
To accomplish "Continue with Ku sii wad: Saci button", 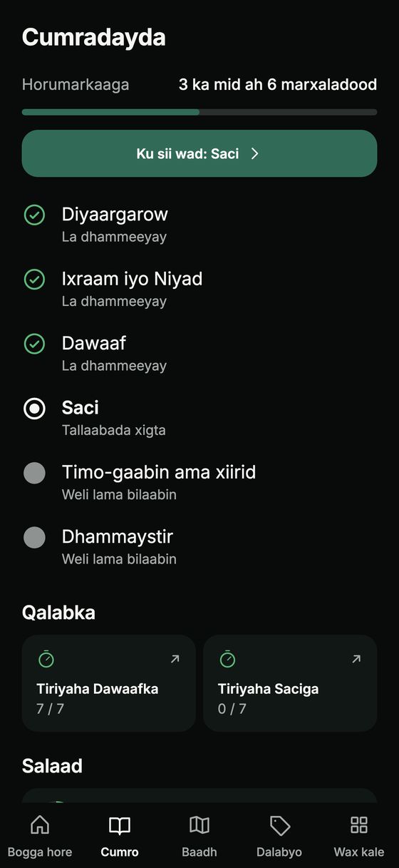I will point(199,153).
